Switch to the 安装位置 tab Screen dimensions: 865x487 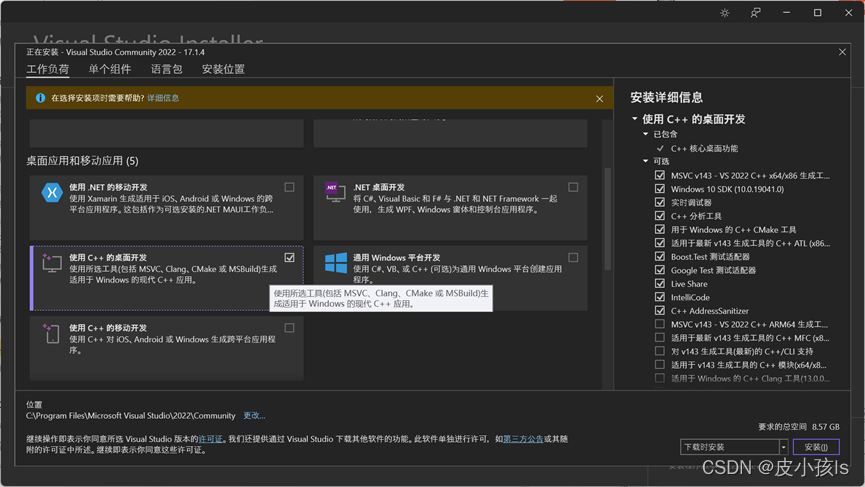pos(223,69)
